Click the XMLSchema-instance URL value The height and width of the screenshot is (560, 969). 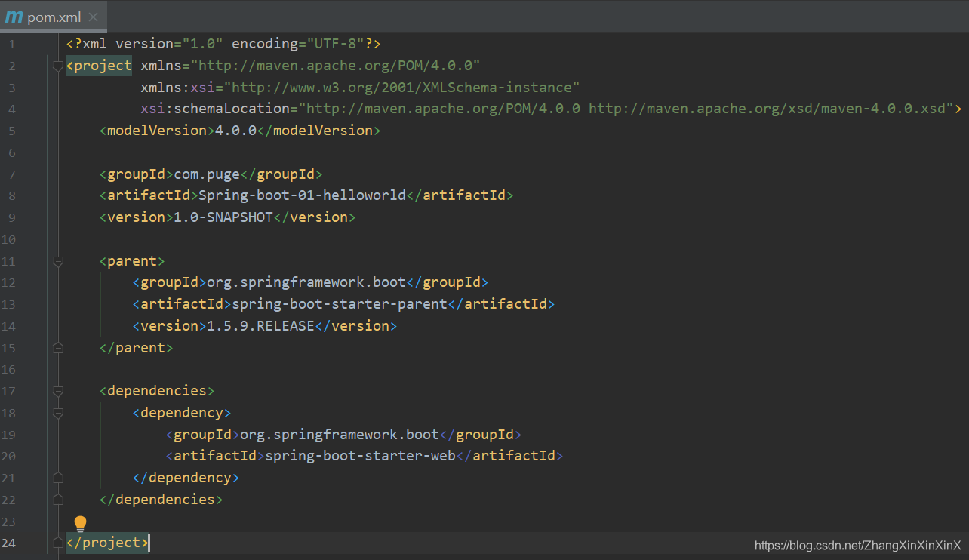(401, 88)
